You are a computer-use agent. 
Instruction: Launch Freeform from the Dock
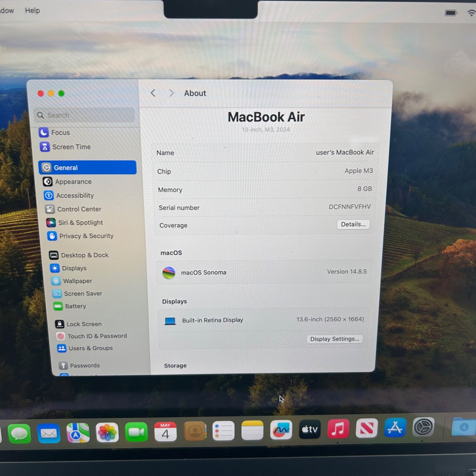[x=281, y=430]
